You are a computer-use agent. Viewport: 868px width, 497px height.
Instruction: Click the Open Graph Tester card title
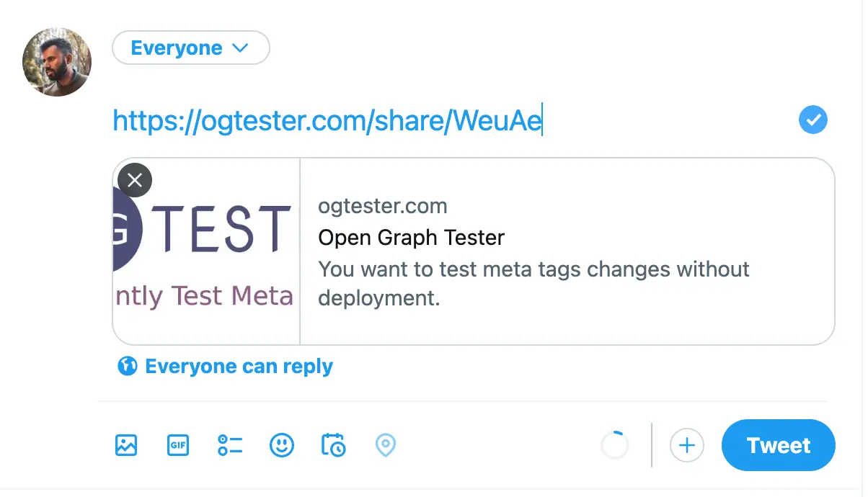tap(411, 238)
